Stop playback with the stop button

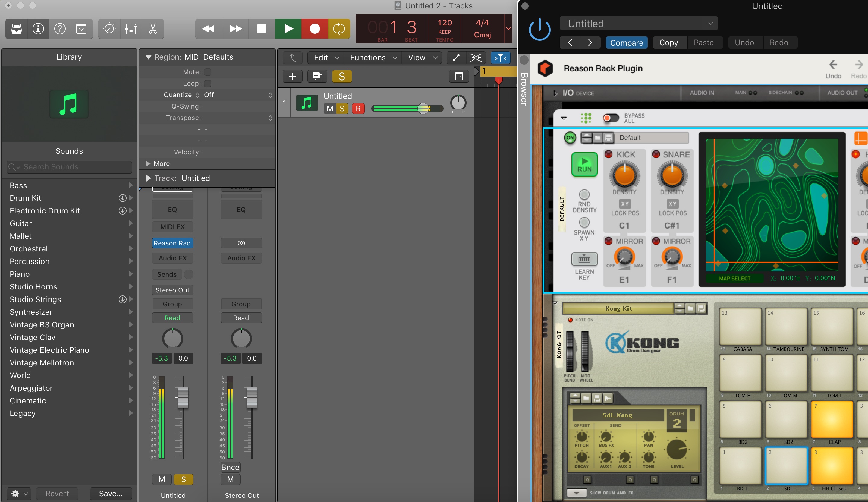pos(262,29)
